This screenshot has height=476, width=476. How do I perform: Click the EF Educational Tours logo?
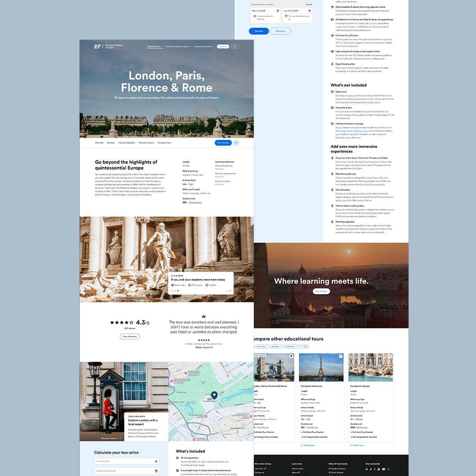[109, 46]
